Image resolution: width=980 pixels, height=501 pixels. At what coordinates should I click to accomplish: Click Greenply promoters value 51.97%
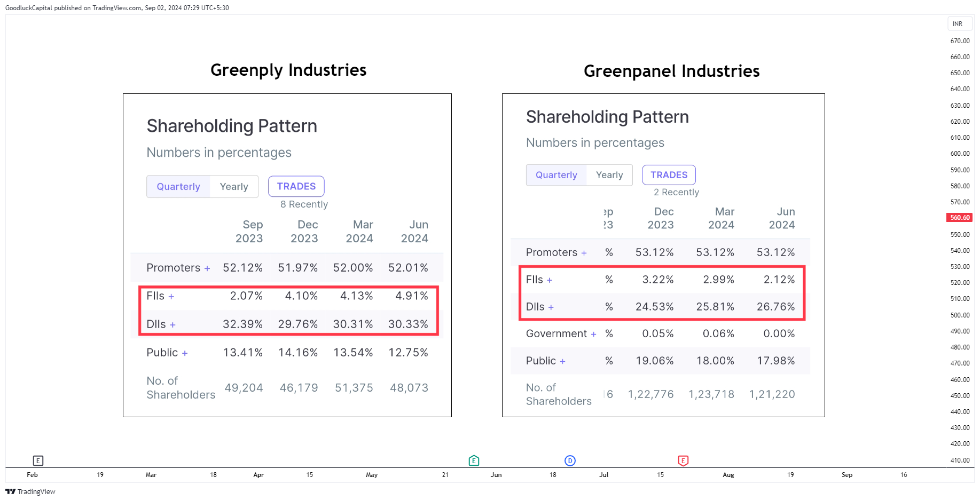click(298, 268)
